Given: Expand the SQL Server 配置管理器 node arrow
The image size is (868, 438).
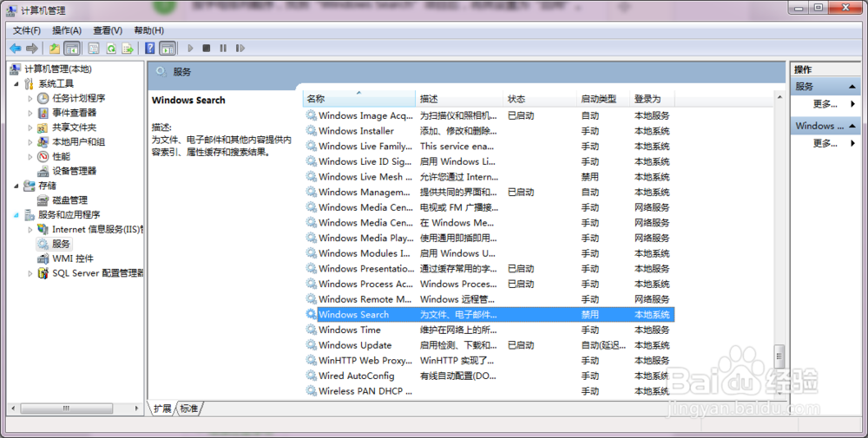Looking at the screenshot, I should point(30,273).
